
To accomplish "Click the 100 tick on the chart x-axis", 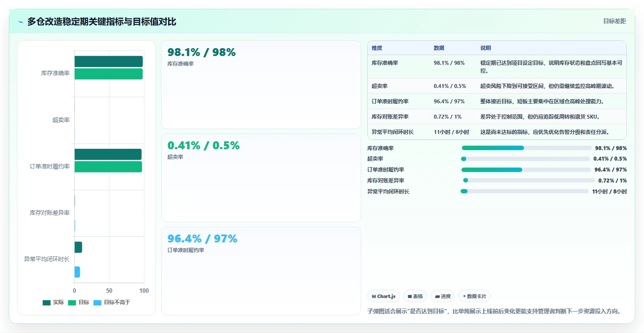I will (x=144, y=291).
